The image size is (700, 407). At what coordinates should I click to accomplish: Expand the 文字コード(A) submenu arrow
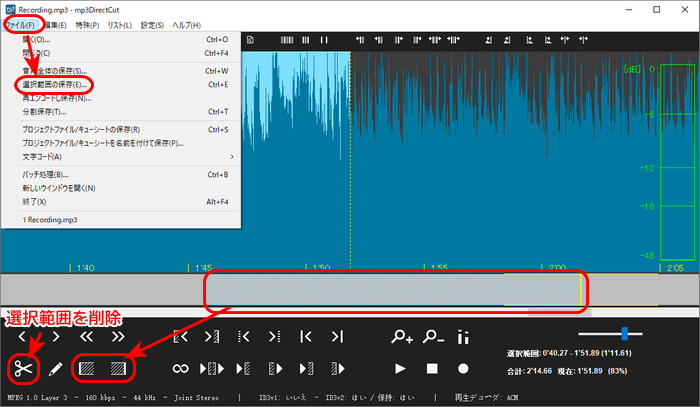(232, 157)
